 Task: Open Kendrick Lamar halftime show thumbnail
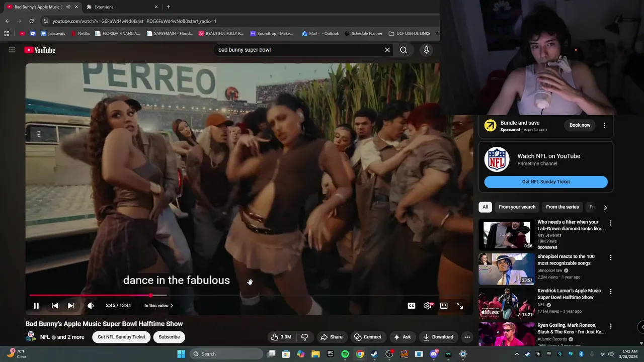[x=507, y=303]
